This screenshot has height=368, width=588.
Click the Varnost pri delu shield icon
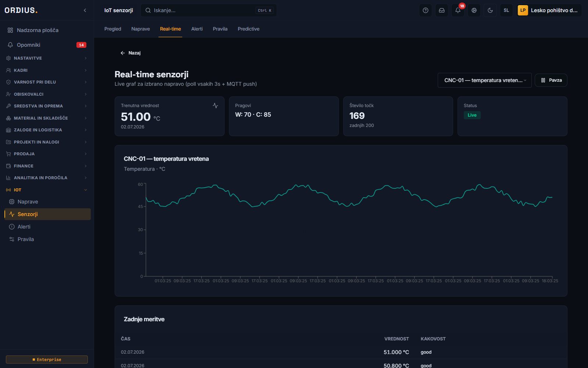point(8,82)
